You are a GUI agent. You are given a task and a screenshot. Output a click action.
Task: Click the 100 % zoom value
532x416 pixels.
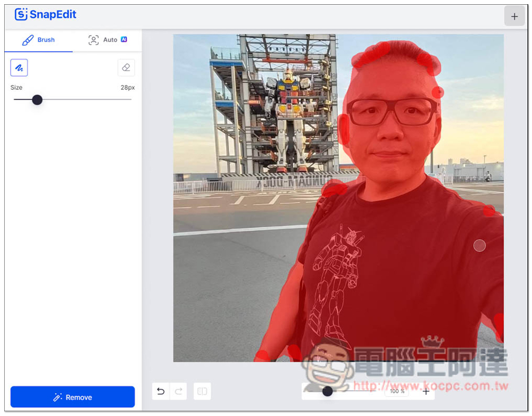click(x=397, y=391)
